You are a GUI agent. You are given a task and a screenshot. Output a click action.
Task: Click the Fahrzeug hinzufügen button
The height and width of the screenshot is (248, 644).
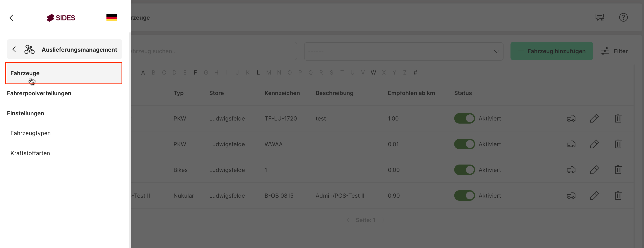[x=552, y=51]
